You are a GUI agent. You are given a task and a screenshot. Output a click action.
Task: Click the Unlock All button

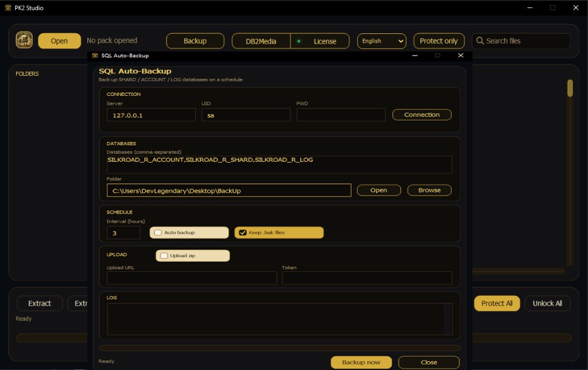[x=547, y=303]
